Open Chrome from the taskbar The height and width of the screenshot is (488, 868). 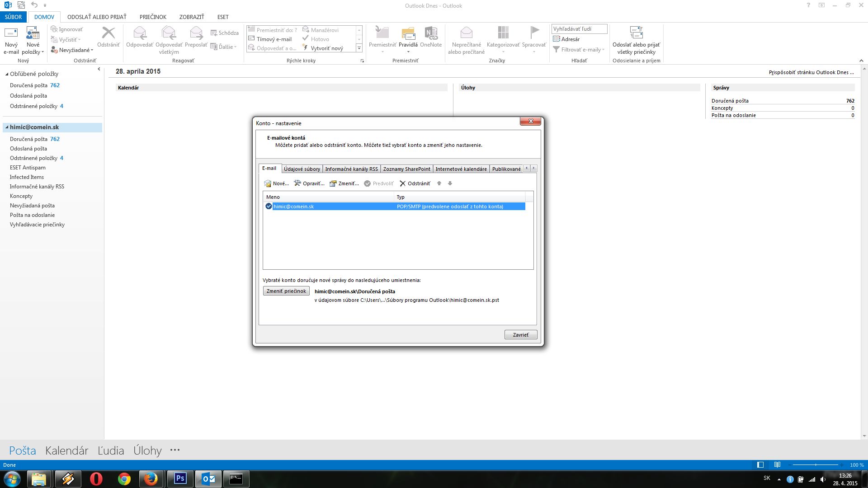coord(124,479)
